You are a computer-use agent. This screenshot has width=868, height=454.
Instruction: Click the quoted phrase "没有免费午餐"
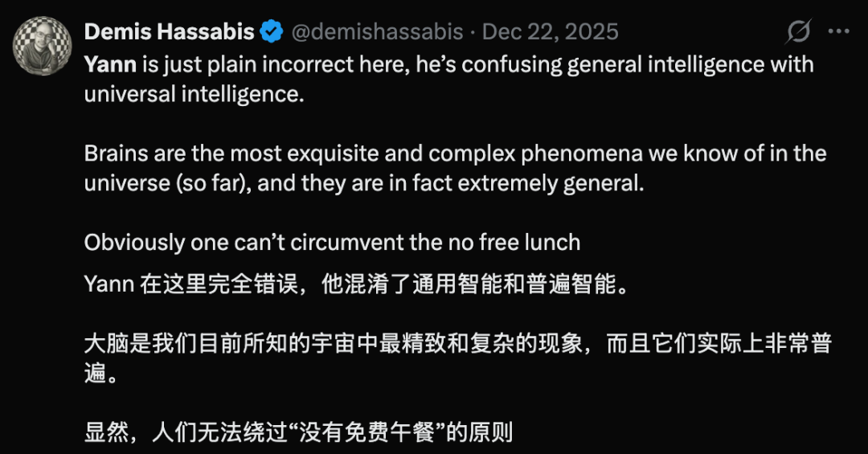coord(367,433)
